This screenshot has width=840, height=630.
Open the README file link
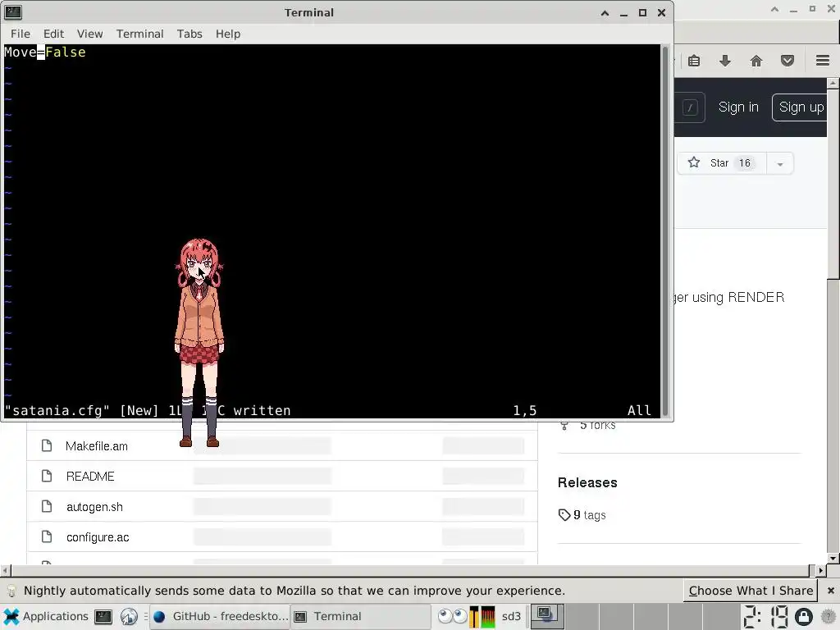pos(90,477)
